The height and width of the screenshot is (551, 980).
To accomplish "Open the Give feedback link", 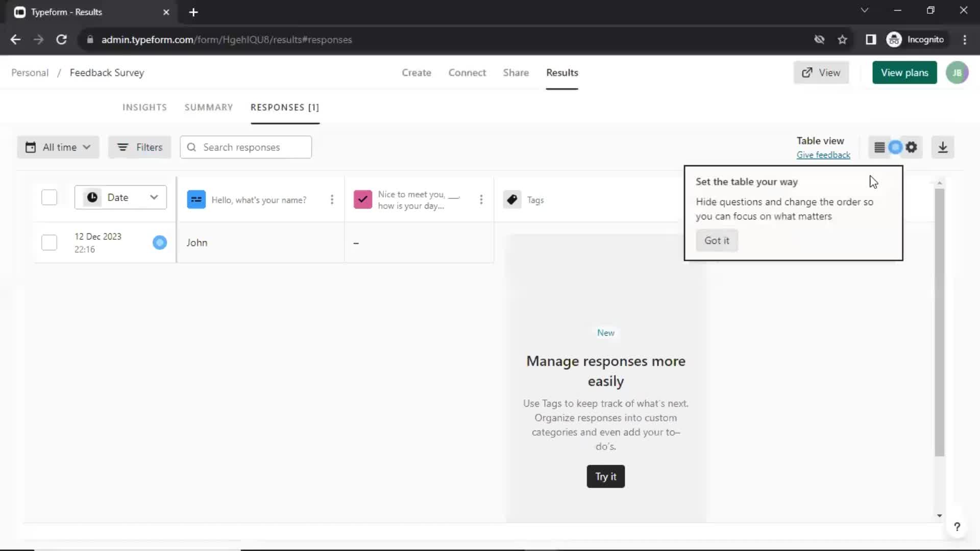I will (823, 155).
